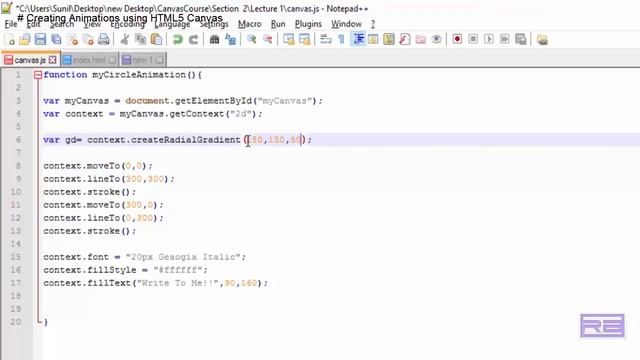The image size is (640, 360).
Task: Click the Copy toolbar icon
Action: tap(140, 39)
